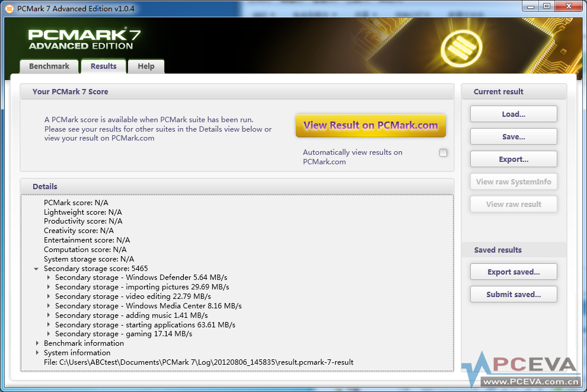Image resolution: width=587 pixels, height=392 pixels.
Task: Select the Computation score: N/A row
Action: pyautogui.click(x=85, y=249)
